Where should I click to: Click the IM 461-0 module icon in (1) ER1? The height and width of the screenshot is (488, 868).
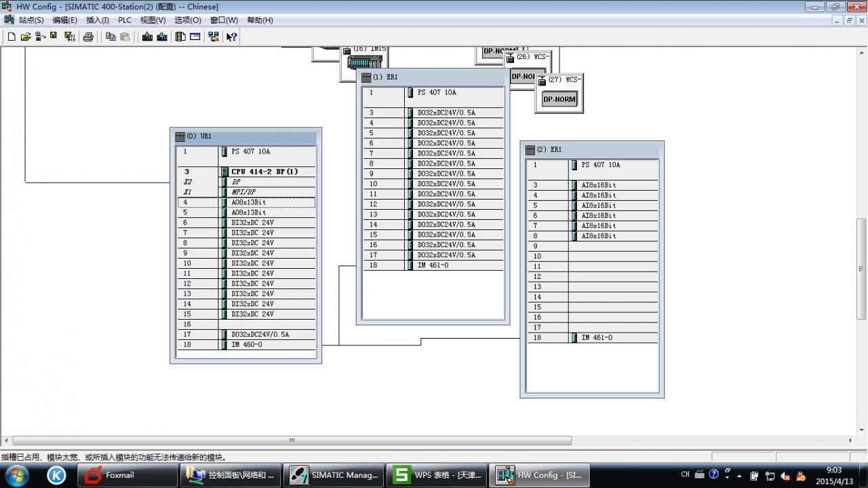click(410, 265)
